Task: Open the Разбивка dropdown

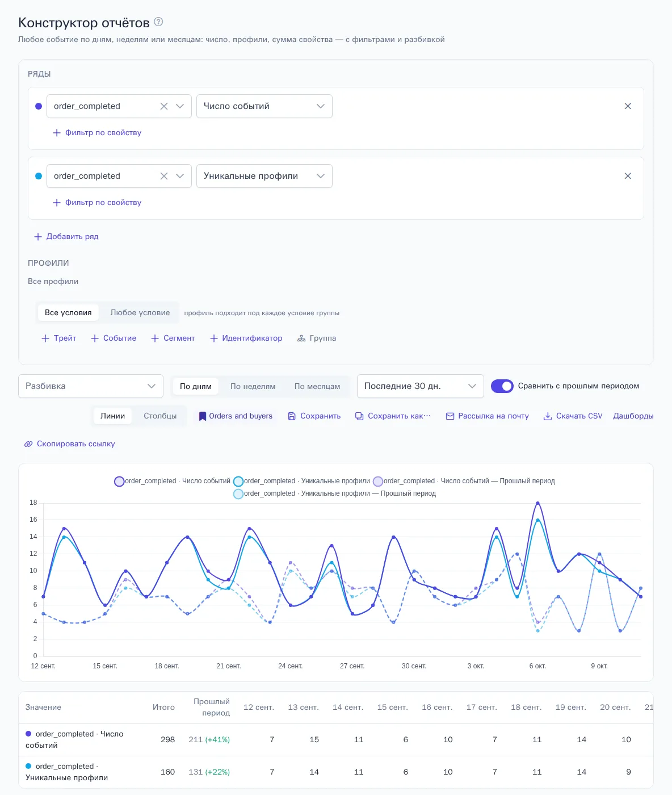Action: pyautogui.click(x=91, y=386)
